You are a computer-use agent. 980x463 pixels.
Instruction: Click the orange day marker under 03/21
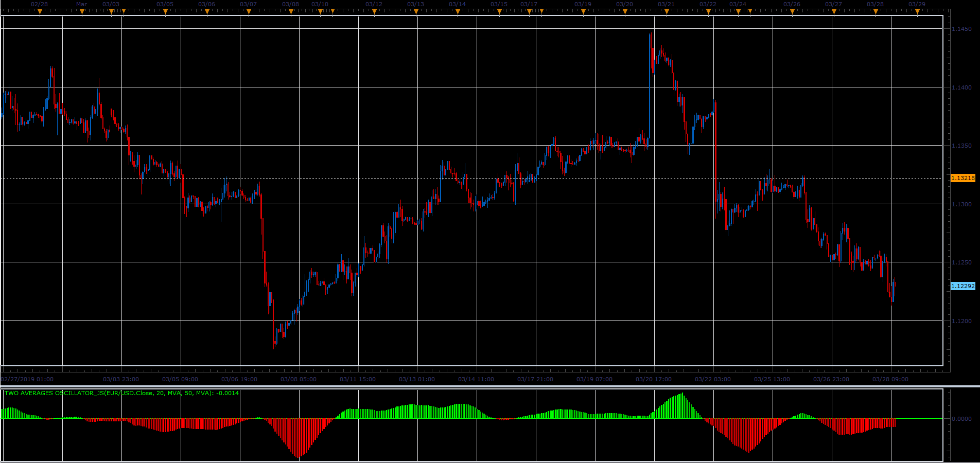pos(667,12)
